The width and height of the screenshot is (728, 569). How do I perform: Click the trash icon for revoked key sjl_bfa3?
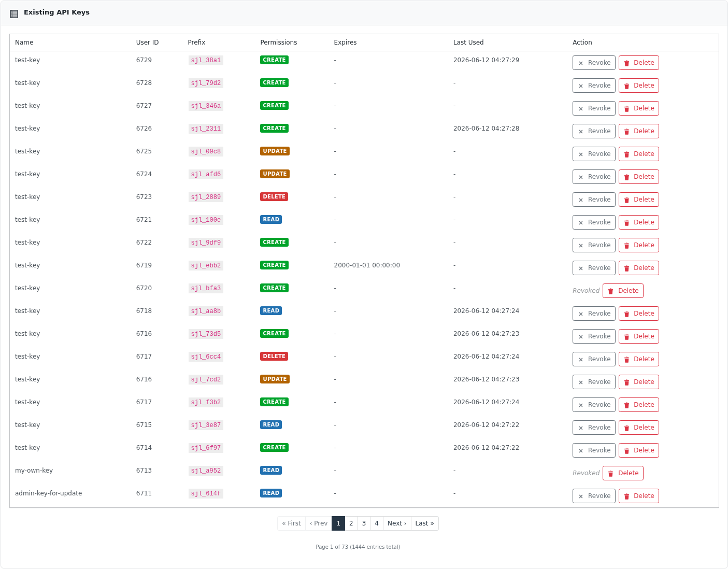point(611,291)
